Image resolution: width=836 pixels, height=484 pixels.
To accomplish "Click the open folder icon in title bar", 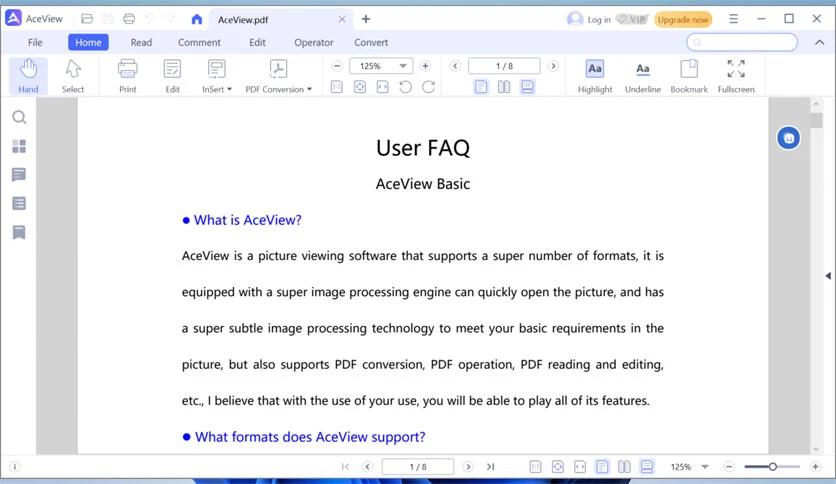I will coord(87,19).
